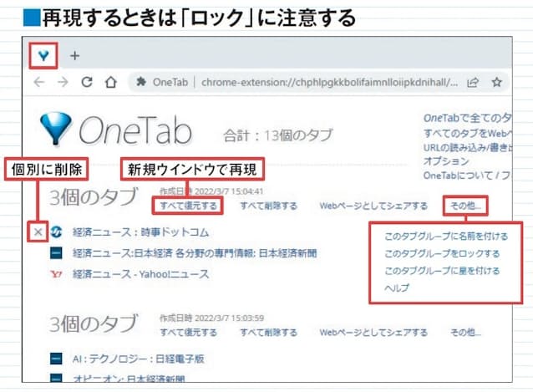Image resolution: width=533 pixels, height=392 pixels.
Task: Click Webページとしてシェアする for 15:03:59 group
Action: pyautogui.click(x=373, y=332)
